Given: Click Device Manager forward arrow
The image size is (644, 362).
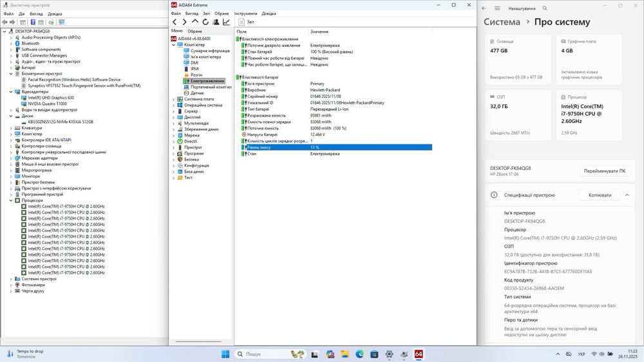Looking at the screenshot, I should 12,22.
